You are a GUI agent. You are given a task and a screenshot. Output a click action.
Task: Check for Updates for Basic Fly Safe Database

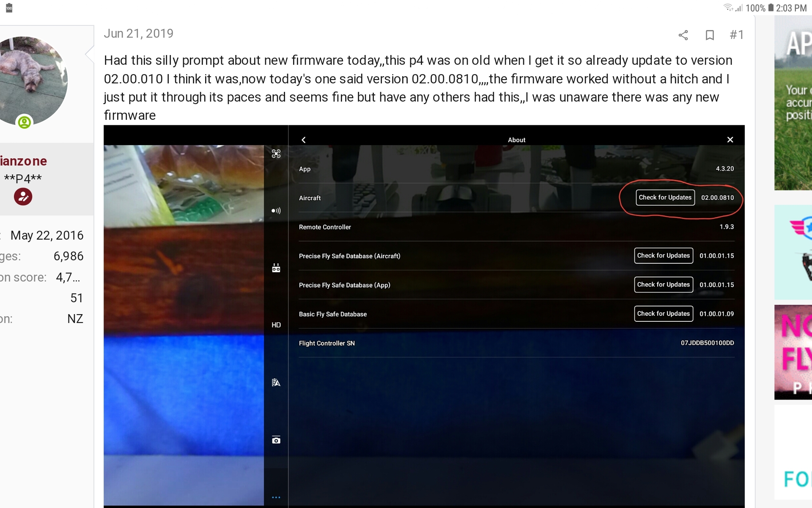click(x=664, y=314)
